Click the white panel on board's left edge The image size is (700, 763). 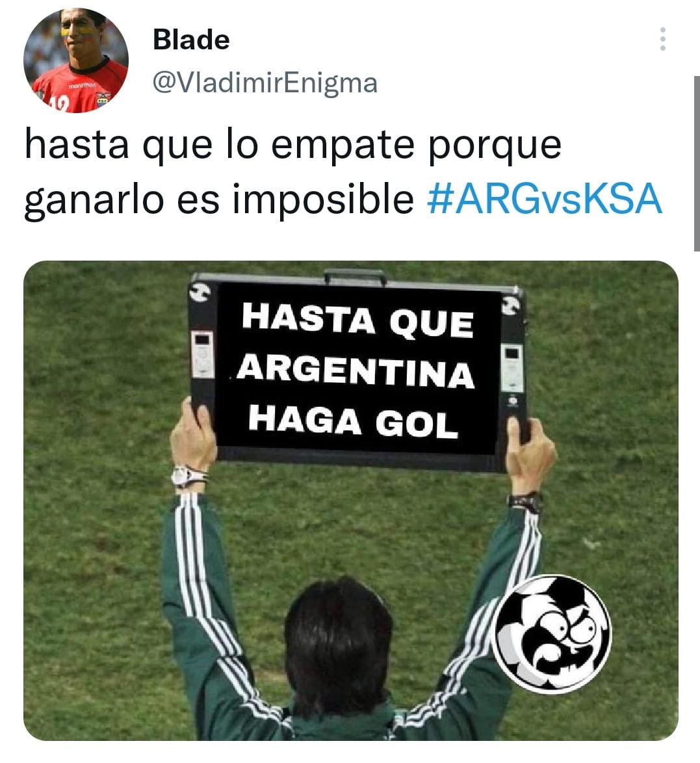tap(202, 354)
